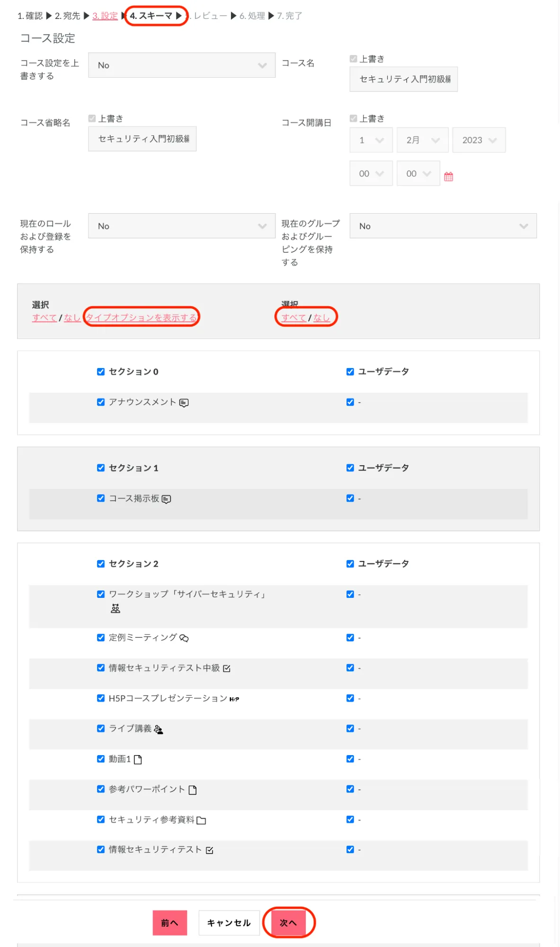Click the chat icon beside 定例ミーティング
Image resolution: width=560 pixels, height=947 pixels.
(184, 638)
